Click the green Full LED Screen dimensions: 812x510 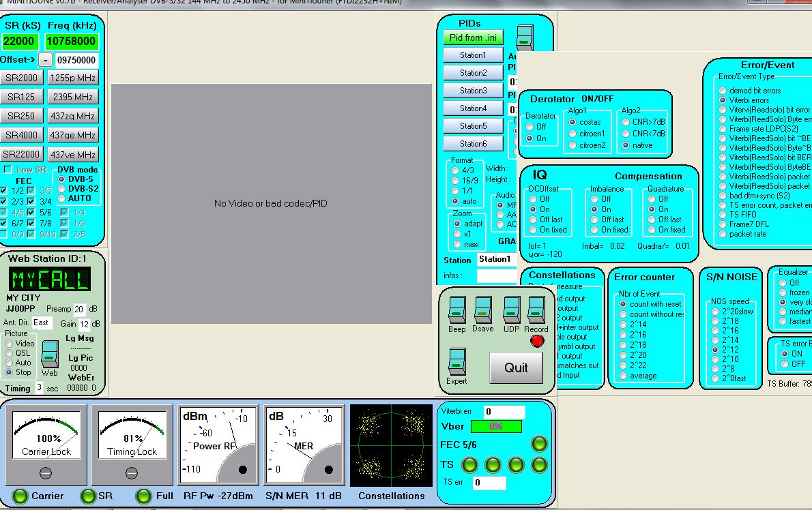143,496
